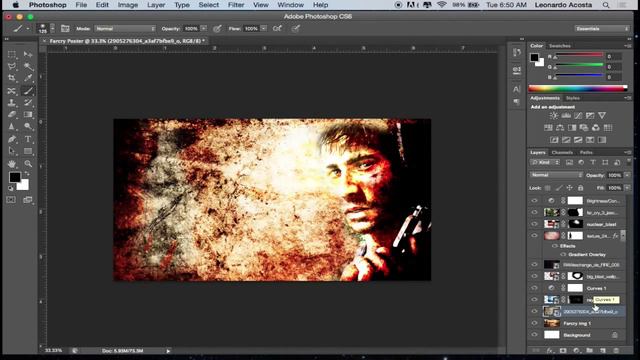Click the foreground color swatch in toolbox
Screen dimensions: 640x360
tap(15, 177)
